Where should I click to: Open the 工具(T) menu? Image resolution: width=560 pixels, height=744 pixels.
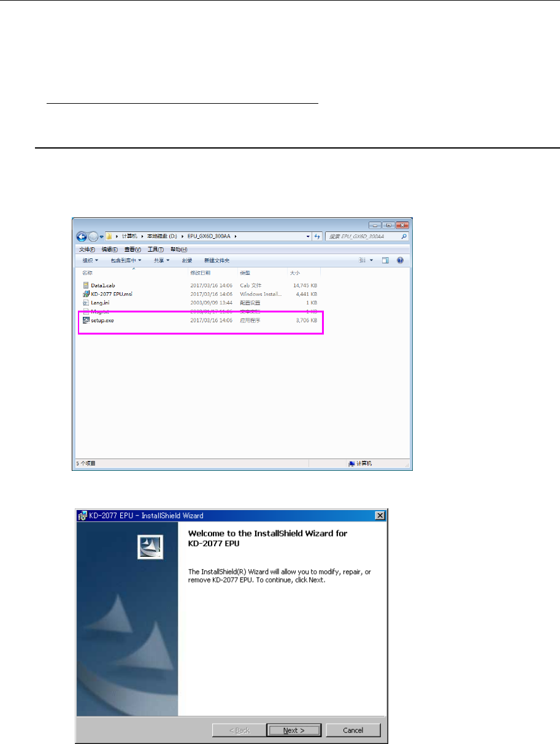(x=156, y=250)
